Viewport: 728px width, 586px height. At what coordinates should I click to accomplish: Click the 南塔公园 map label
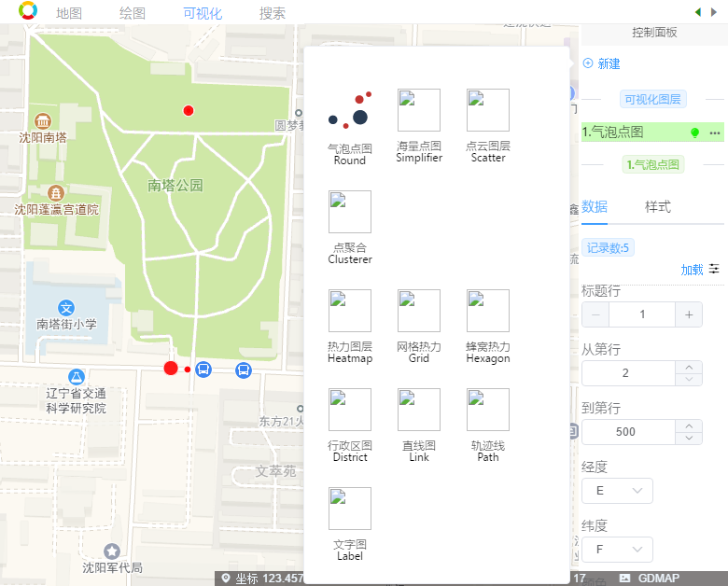(x=175, y=186)
